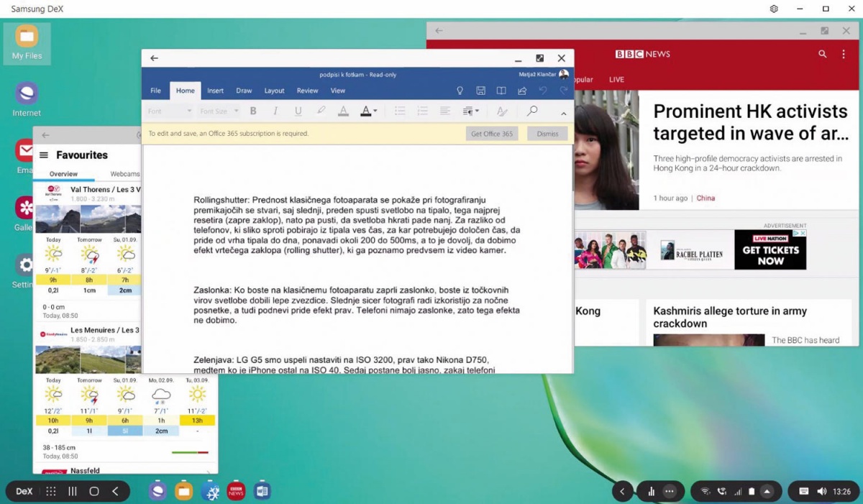
Task: Click HK activist article photo
Action: coord(607,150)
